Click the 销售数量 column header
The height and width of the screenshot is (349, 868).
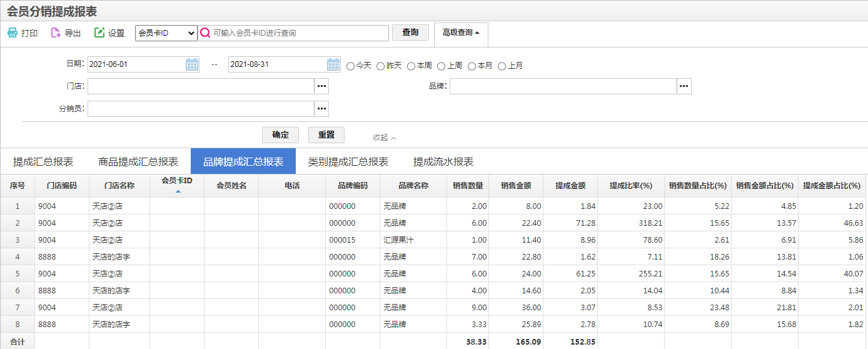tap(468, 186)
